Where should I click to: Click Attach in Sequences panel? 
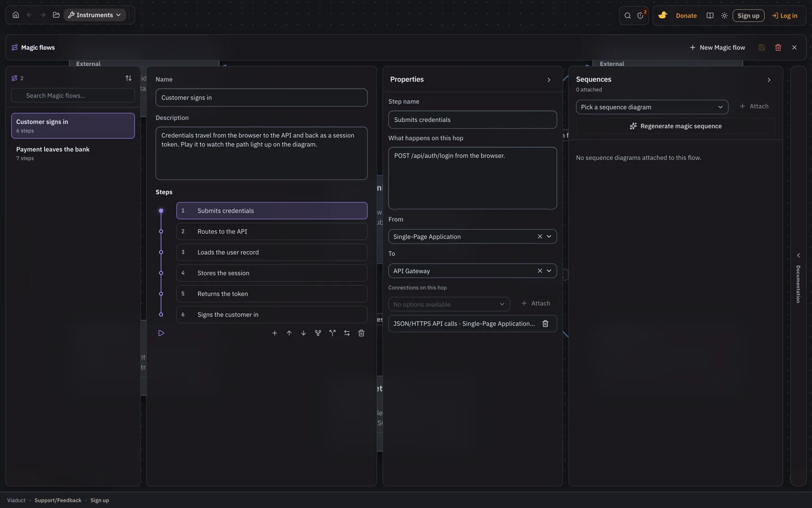pyautogui.click(x=754, y=106)
